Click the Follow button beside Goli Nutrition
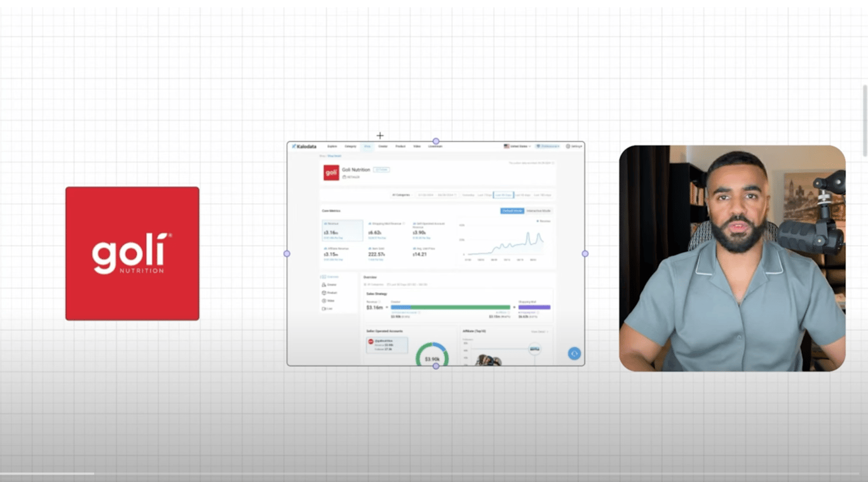Image resolution: width=868 pixels, height=482 pixels. (381, 170)
